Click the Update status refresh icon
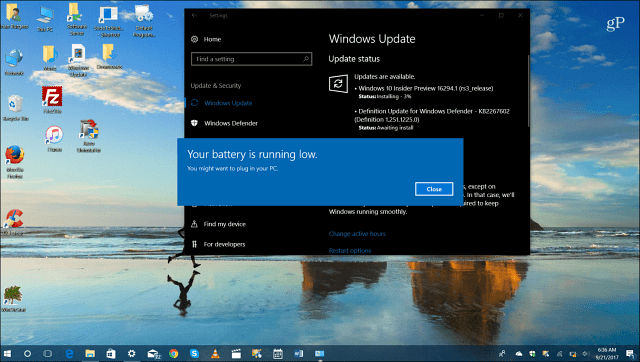 [x=338, y=84]
